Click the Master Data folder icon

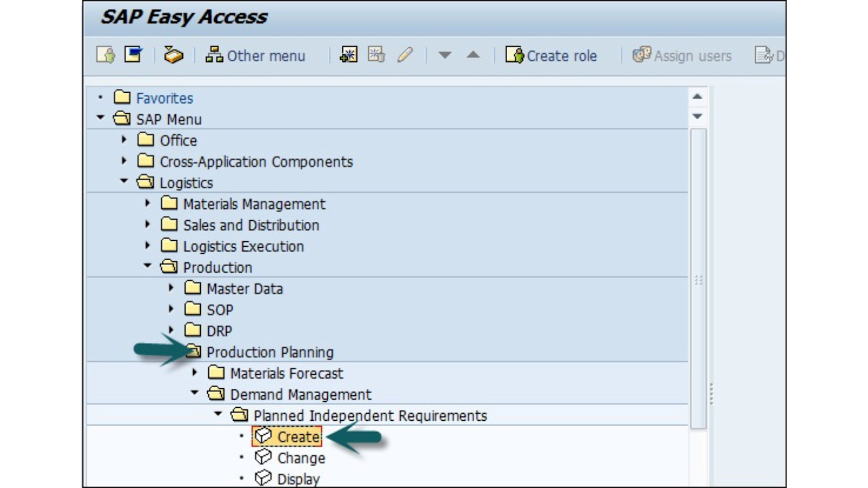point(193,287)
